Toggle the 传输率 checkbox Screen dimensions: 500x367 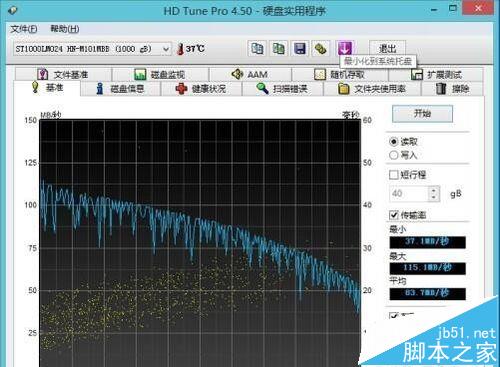click(394, 215)
